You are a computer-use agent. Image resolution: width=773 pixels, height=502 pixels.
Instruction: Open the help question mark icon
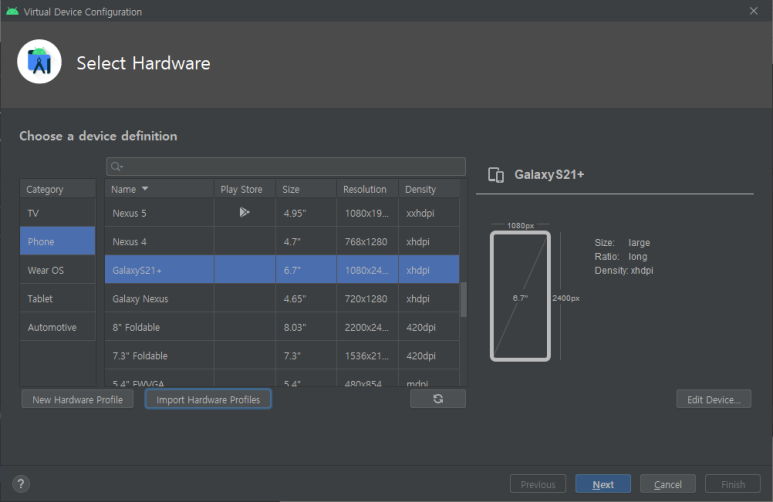pos(21,484)
